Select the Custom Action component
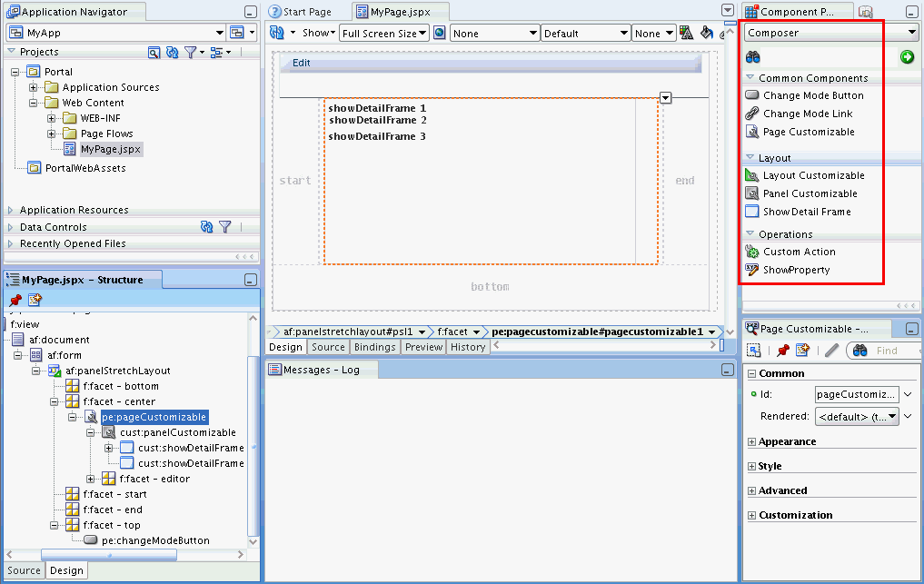This screenshot has width=924, height=584. click(790, 252)
